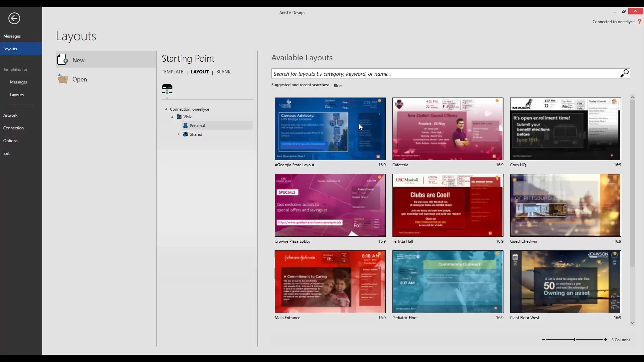The height and width of the screenshot is (362, 644).
Task: Click the back arrow circle icon
Action: click(x=14, y=18)
